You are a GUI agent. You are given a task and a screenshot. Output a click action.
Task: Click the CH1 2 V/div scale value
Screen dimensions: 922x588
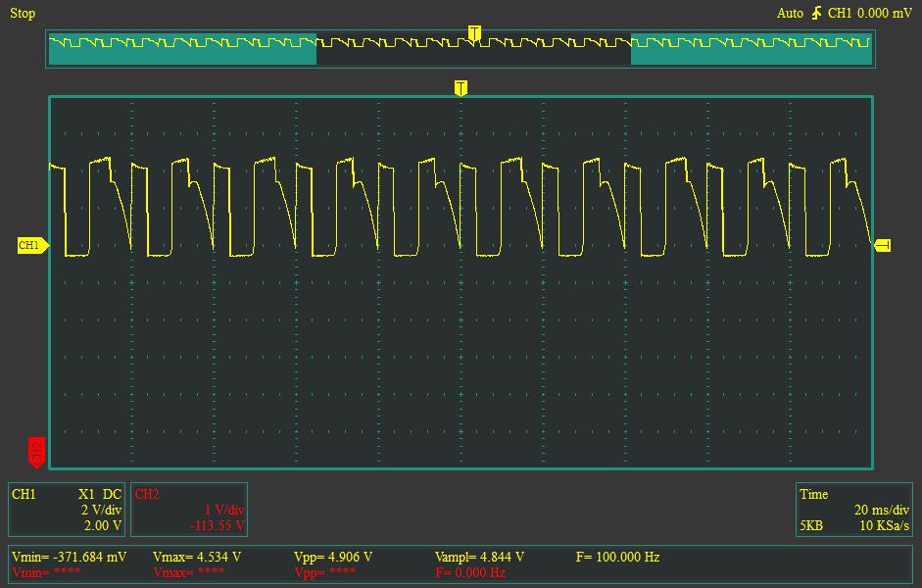101,511
